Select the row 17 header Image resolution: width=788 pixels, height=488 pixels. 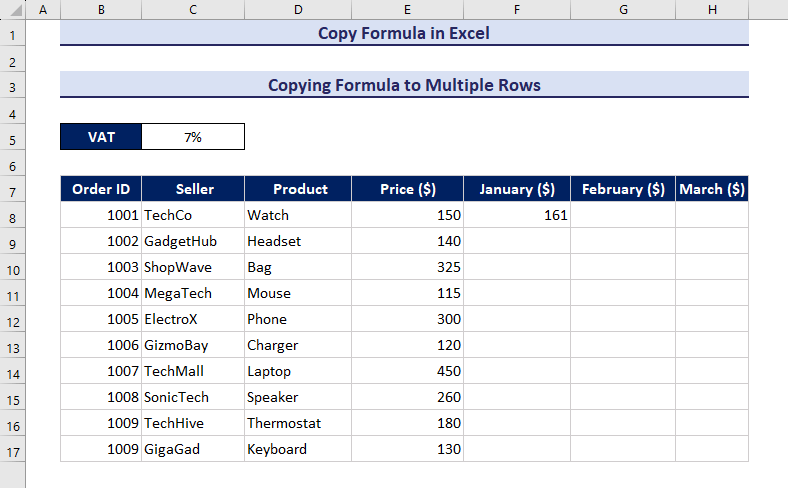[13, 449]
